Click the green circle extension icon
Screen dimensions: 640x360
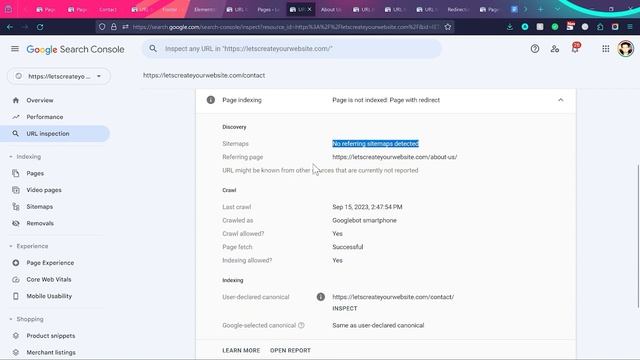coord(555,27)
